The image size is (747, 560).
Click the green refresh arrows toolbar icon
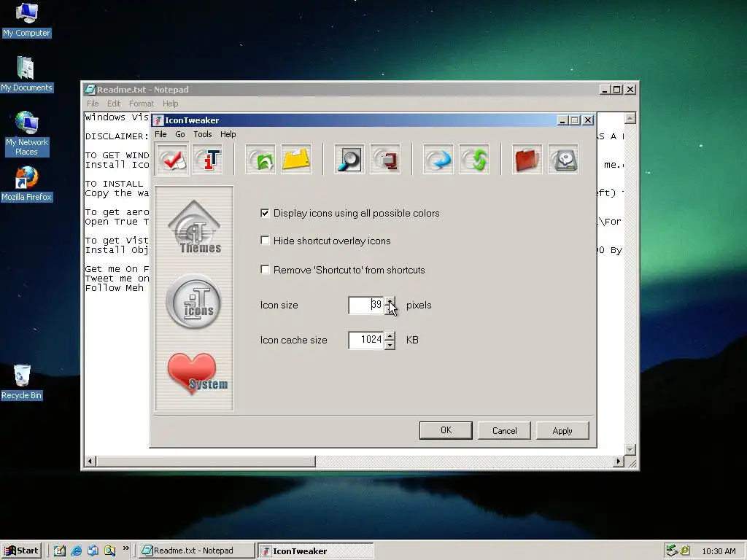(x=474, y=160)
